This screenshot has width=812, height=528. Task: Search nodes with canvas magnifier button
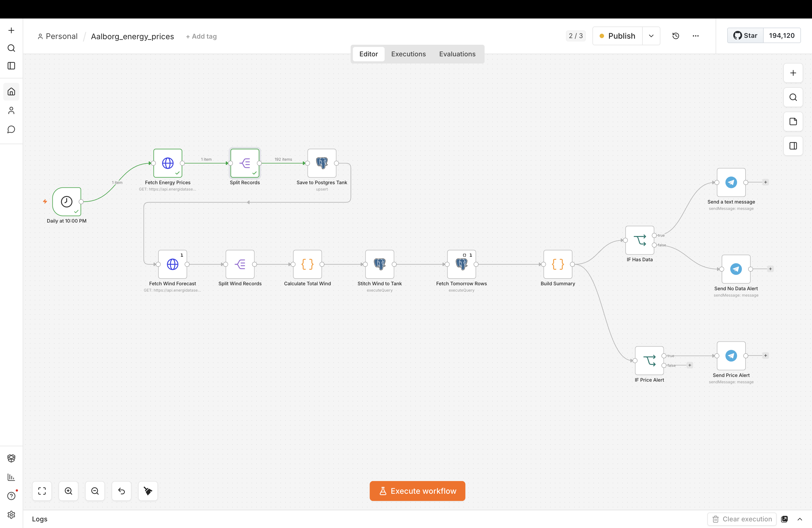pos(793,97)
